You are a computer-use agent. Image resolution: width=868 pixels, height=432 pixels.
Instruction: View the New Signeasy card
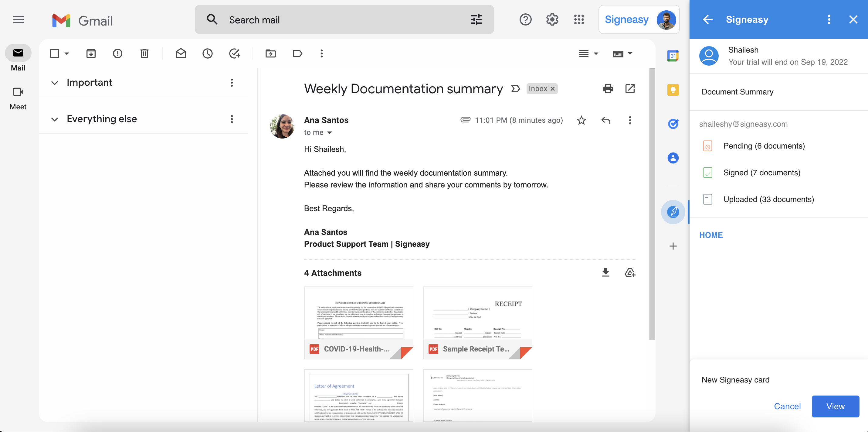[x=835, y=406]
